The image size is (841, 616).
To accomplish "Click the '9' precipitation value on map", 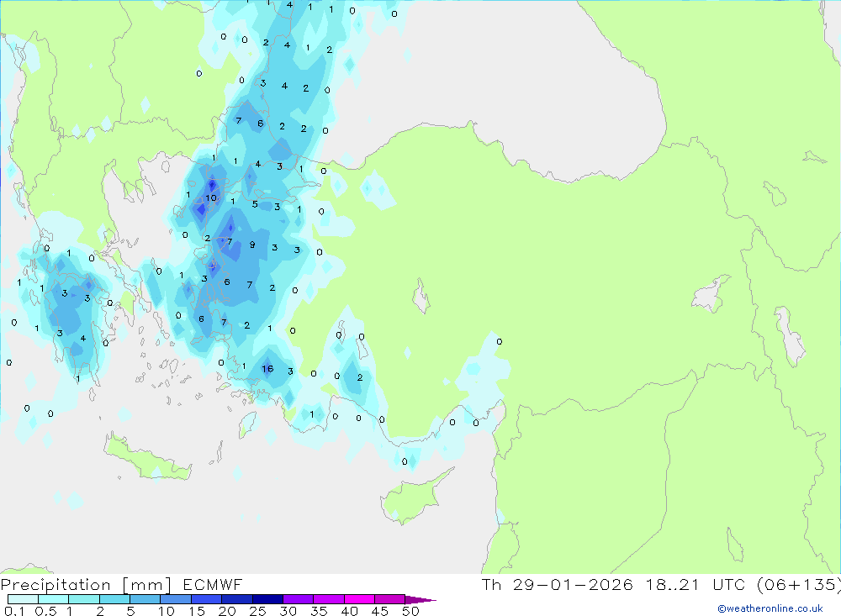I will (x=252, y=245).
